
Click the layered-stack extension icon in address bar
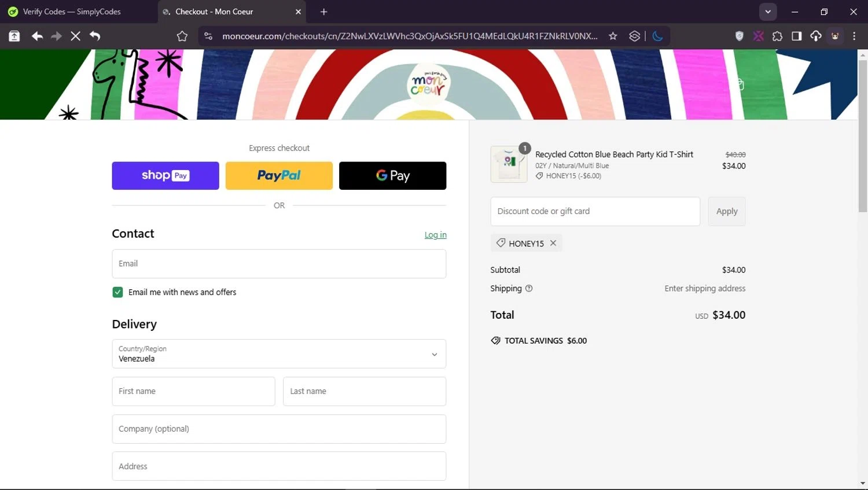click(x=634, y=36)
